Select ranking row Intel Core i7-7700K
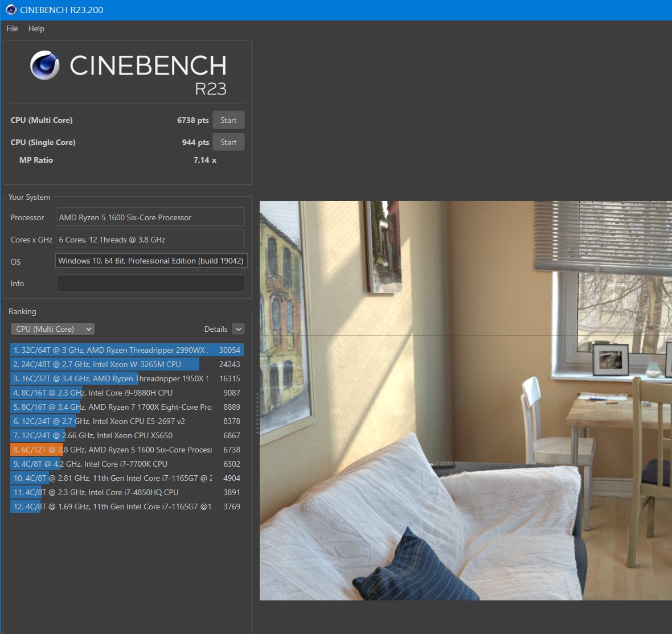This screenshot has width=672, height=634. 127,463
